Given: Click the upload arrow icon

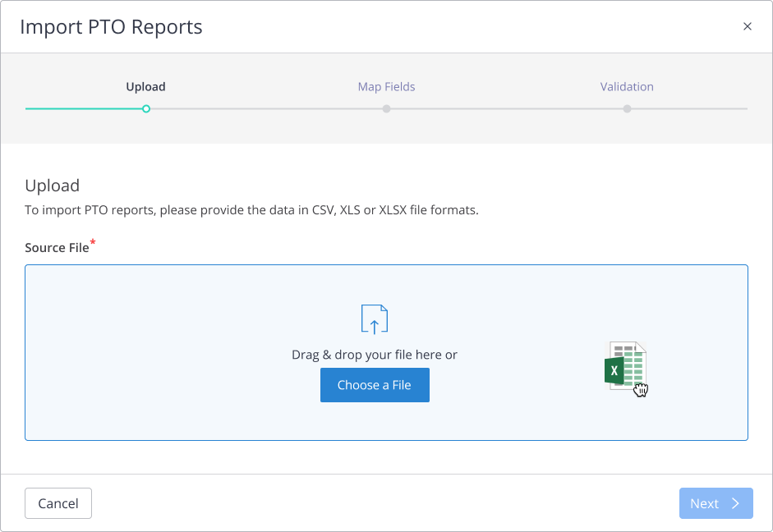Looking at the screenshot, I should click(x=375, y=319).
